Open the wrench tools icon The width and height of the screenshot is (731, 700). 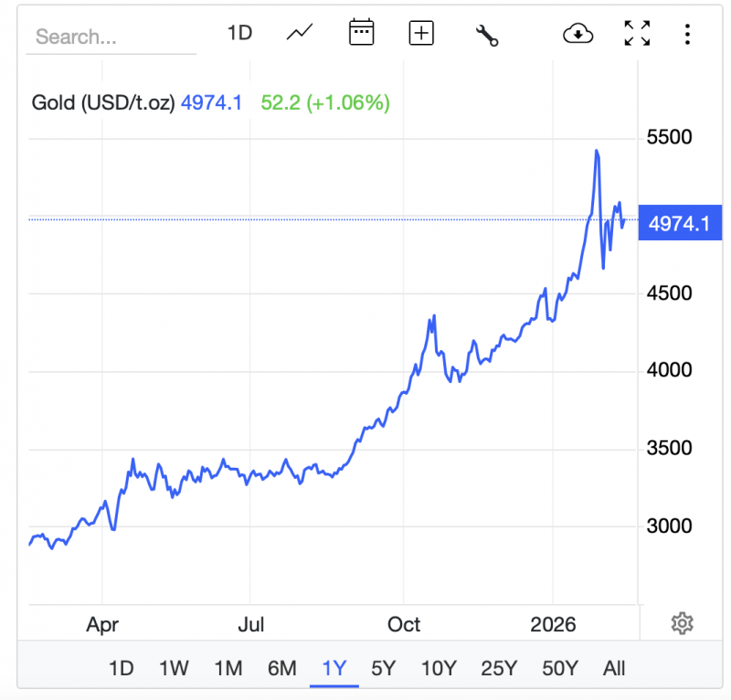coord(487,35)
